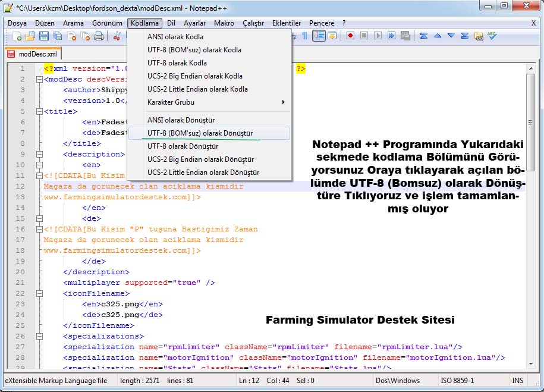Toggle the indent guide toolbar button
Image resolution: width=544 pixels, height=392 pixels.
click(319, 36)
